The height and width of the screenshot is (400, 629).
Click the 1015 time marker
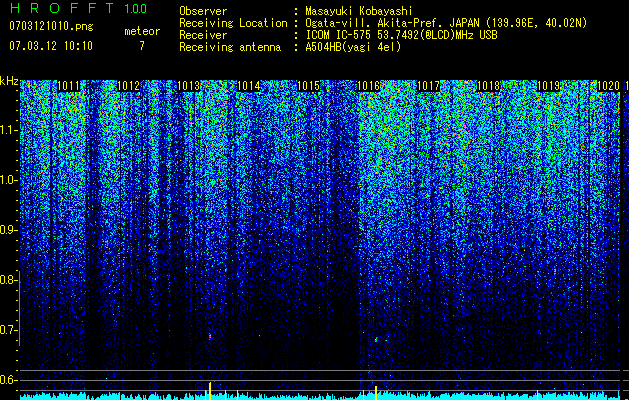(x=308, y=86)
